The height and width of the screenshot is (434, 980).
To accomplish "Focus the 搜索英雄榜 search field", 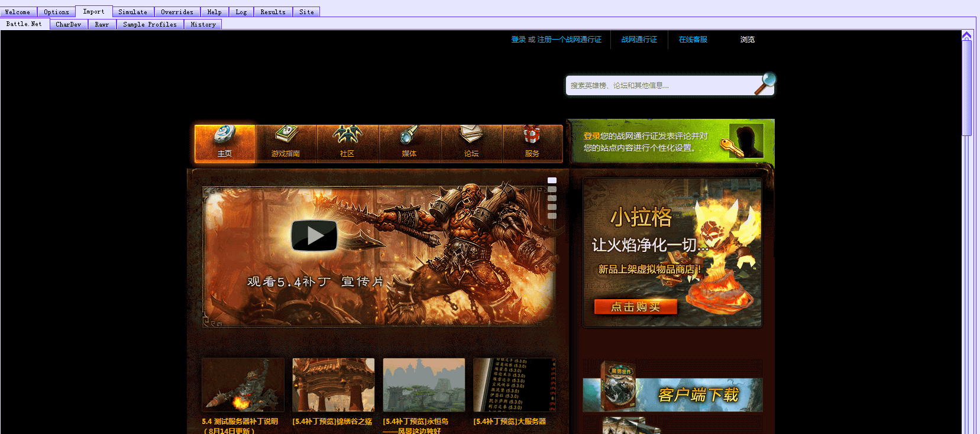I will point(659,86).
